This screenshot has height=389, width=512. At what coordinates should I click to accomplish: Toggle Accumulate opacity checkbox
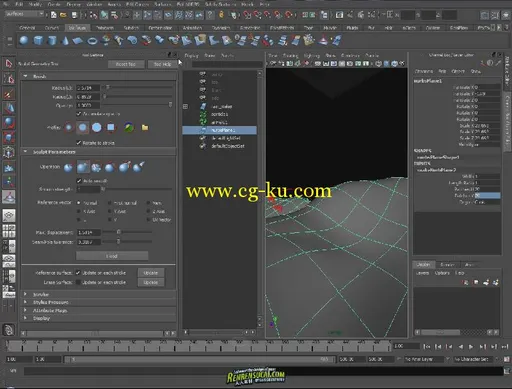pos(79,114)
